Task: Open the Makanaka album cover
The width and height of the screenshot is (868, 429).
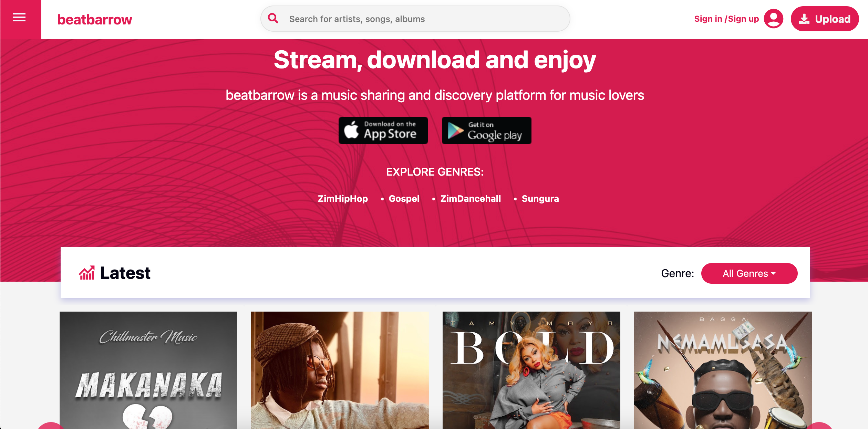Action: 148,370
